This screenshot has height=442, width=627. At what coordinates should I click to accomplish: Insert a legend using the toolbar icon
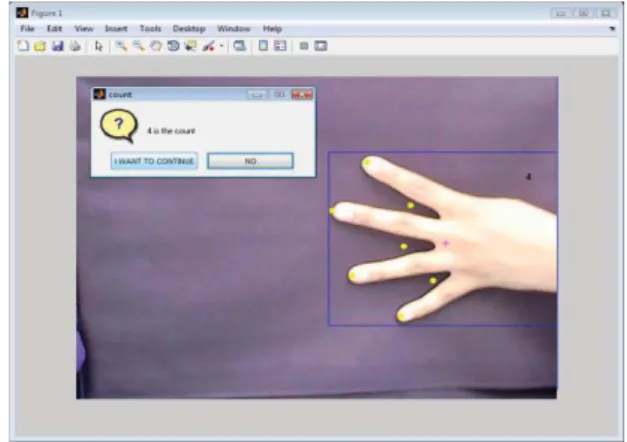coord(280,46)
